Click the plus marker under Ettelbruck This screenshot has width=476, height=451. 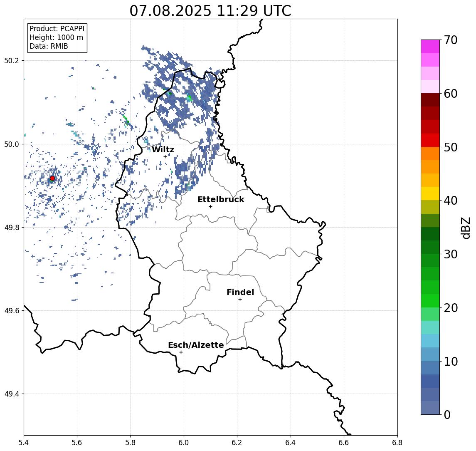coord(210,207)
